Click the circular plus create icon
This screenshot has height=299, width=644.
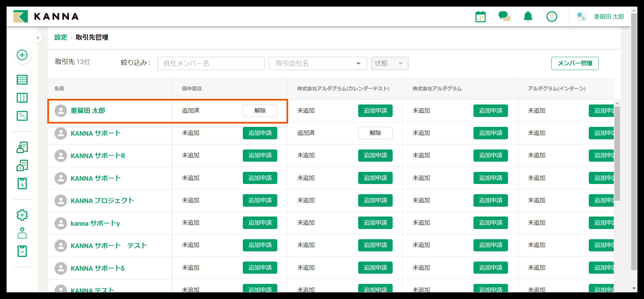[22, 55]
